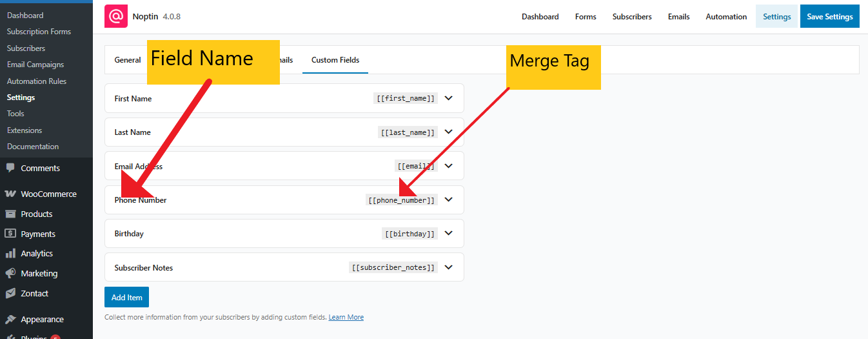868x339 pixels.
Task: Click the Products box icon
Action: pos(10,214)
